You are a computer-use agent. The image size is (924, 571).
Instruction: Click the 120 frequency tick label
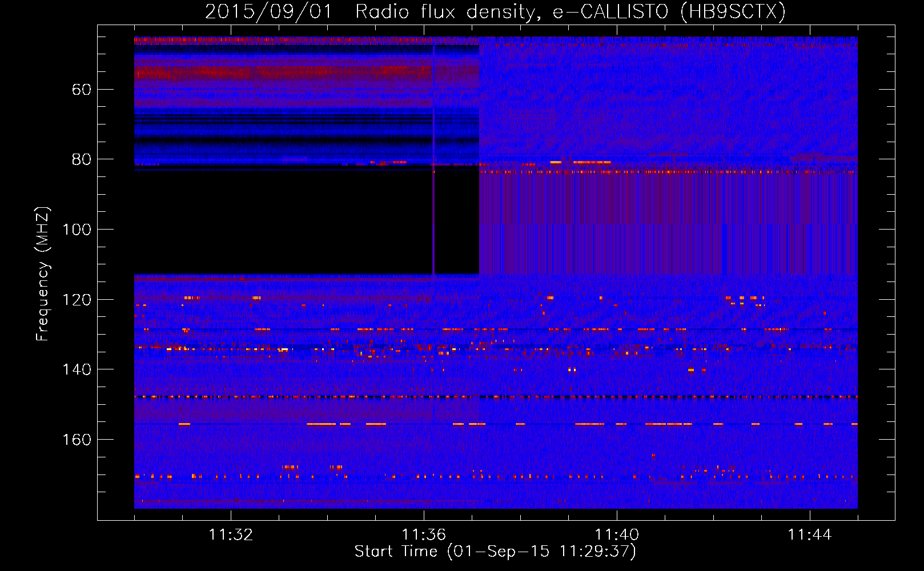[77, 300]
